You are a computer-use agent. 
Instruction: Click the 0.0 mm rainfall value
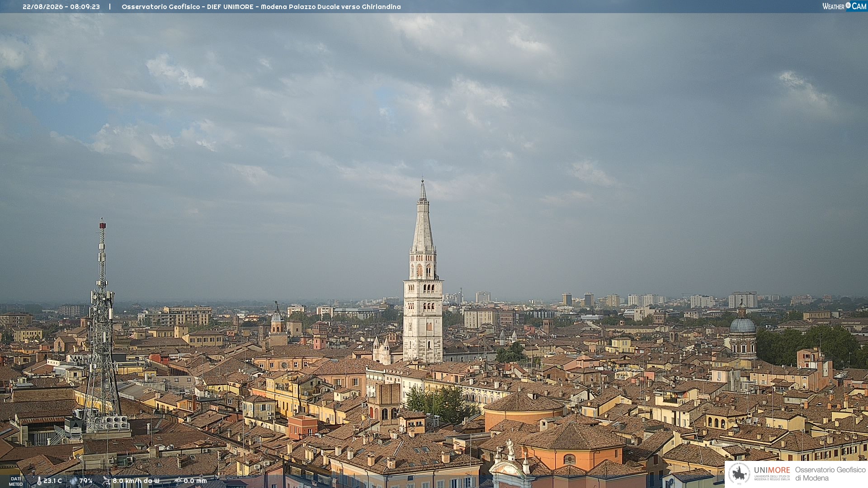tap(195, 481)
